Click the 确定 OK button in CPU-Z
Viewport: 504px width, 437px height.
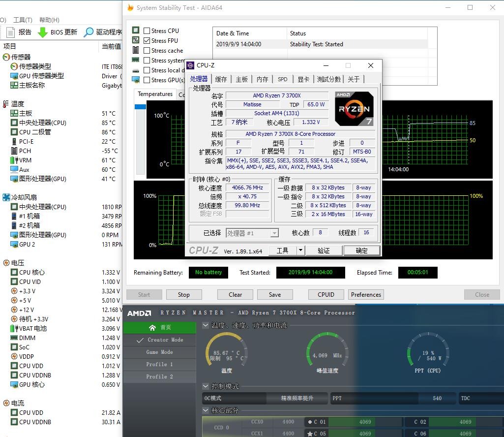[361, 250]
